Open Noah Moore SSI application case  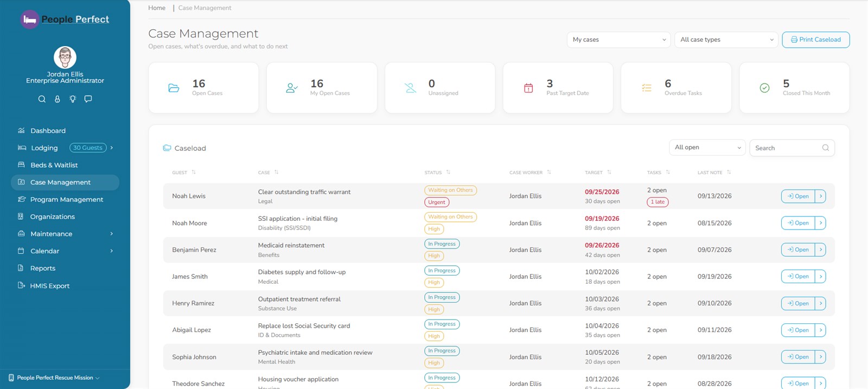[x=798, y=223]
